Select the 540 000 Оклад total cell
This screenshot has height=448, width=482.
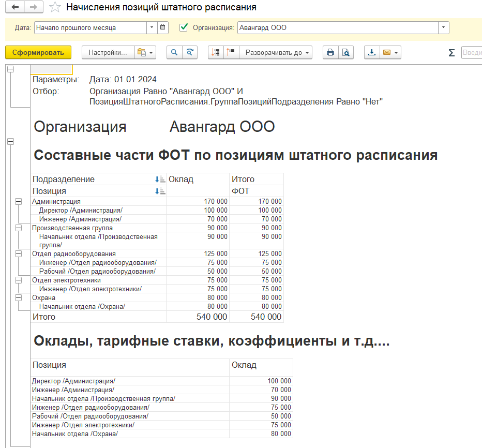pos(198,317)
